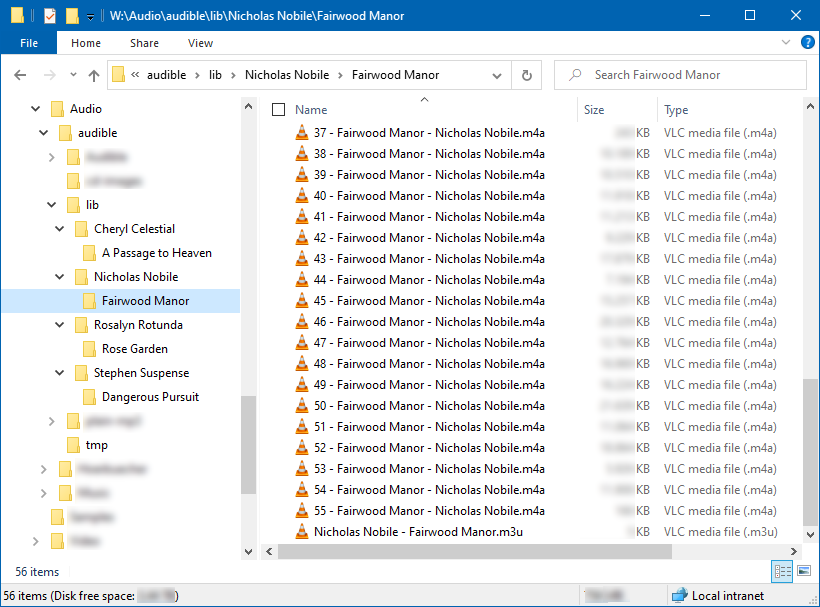
Task: Open the Help question mark icon
Action: click(807, 42)
